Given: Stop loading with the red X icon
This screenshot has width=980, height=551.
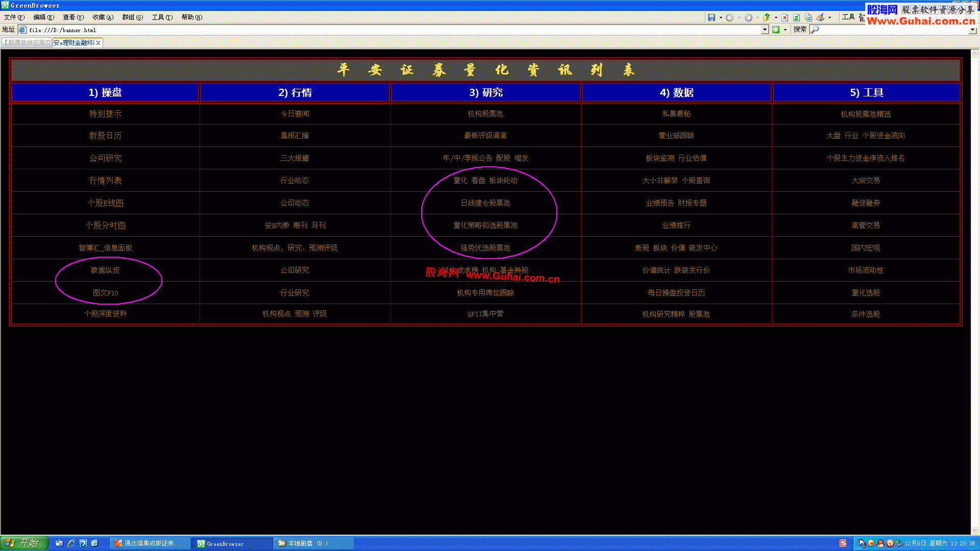Looking at the screenshot, I should tap(785, 17).
